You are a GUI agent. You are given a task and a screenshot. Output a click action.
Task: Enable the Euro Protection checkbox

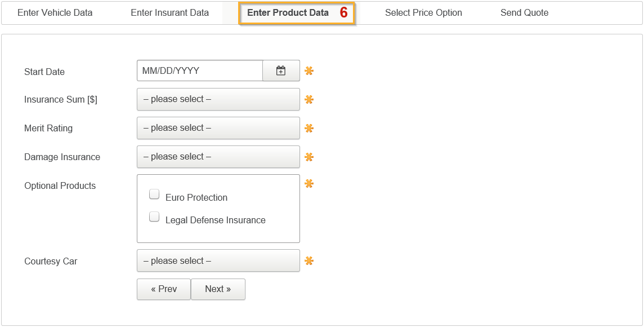(x=154, y=195)
